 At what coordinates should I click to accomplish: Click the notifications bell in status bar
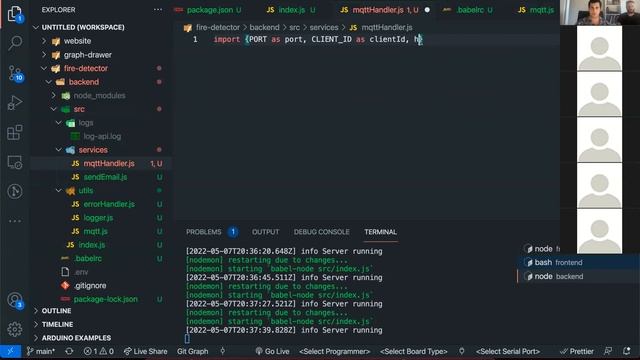pyautogui.click(x=627, y=351)
